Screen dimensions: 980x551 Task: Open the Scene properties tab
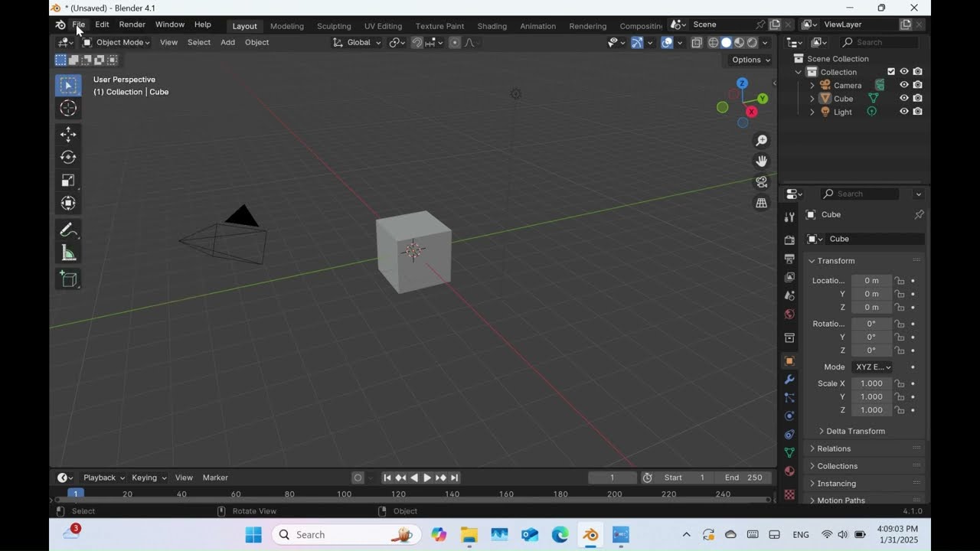(789, 295)
